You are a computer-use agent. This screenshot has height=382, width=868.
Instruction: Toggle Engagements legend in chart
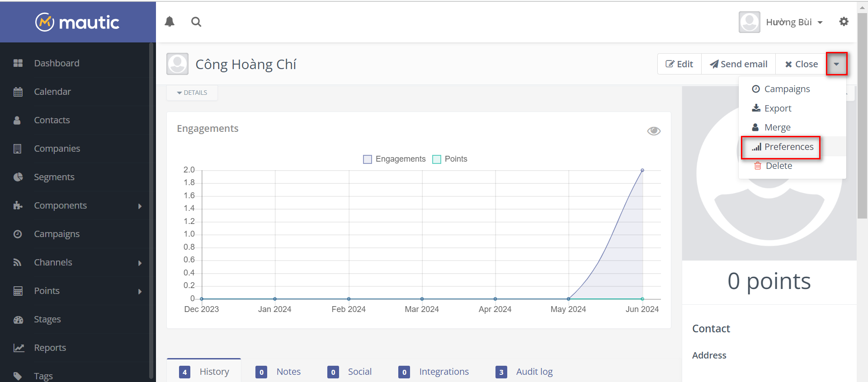click(x=394, y=159)
